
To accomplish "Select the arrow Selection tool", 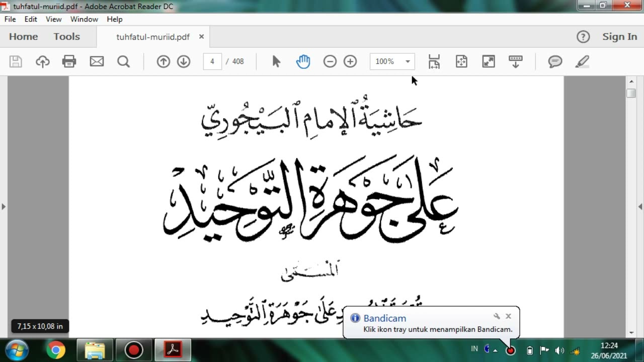I will (x=276, y=61).
